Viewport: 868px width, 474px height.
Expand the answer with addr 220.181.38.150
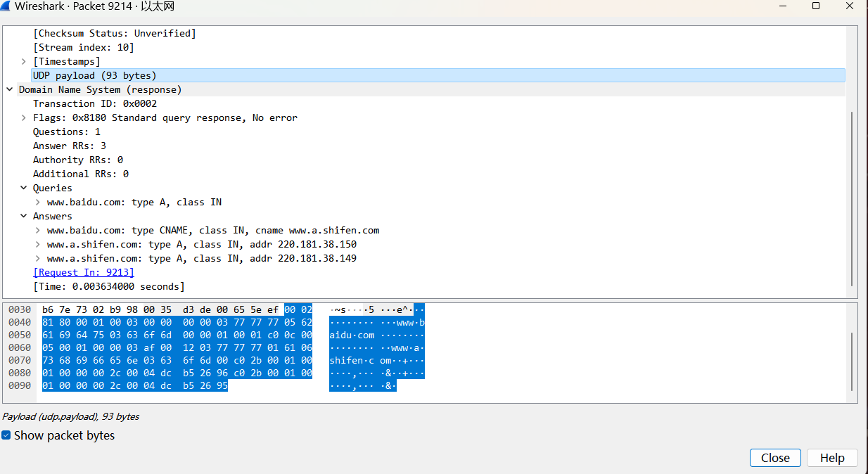pyautogui.click(x=38, y=244)
